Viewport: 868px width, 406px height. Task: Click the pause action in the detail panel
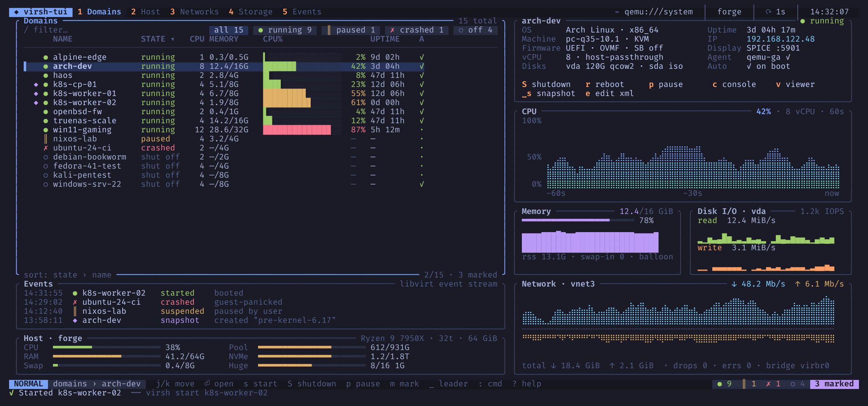pyautogui.click(x=666, y=84)
